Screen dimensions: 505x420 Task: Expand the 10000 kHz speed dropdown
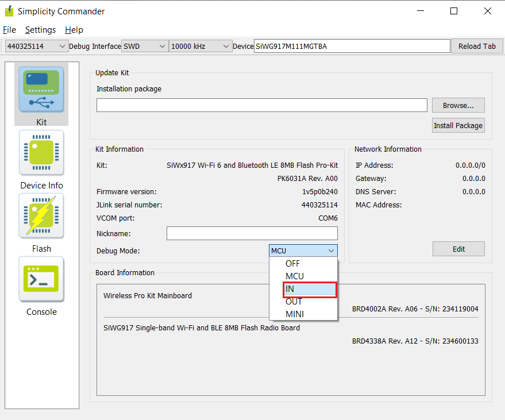click(201, 47)
